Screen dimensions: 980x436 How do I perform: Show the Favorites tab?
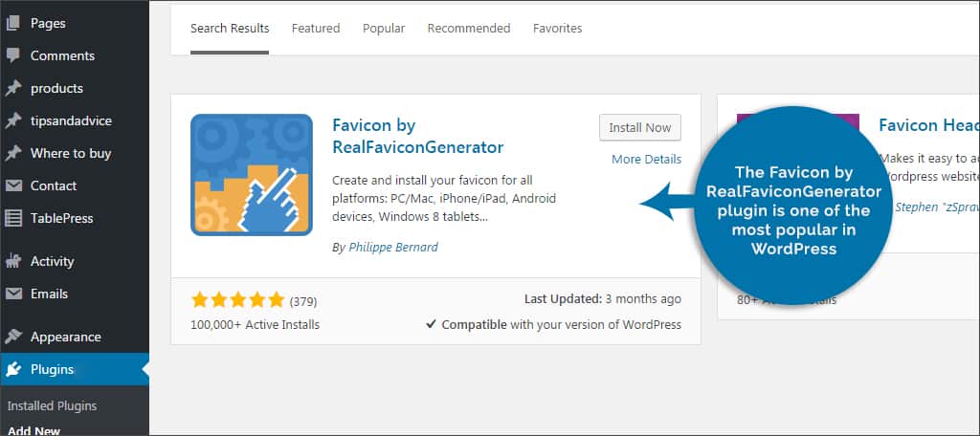[557, 29]
